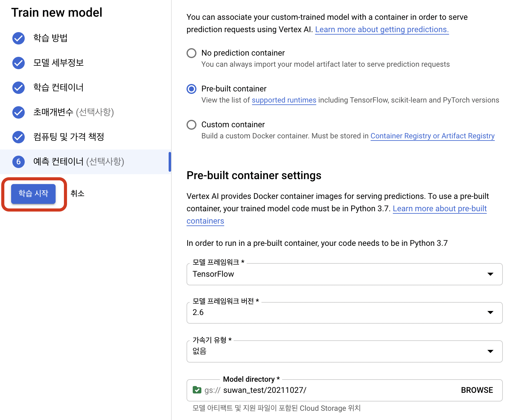Select Pre-built container radio option
Viewport: 517px width, 420px height.
pos(191,89)
